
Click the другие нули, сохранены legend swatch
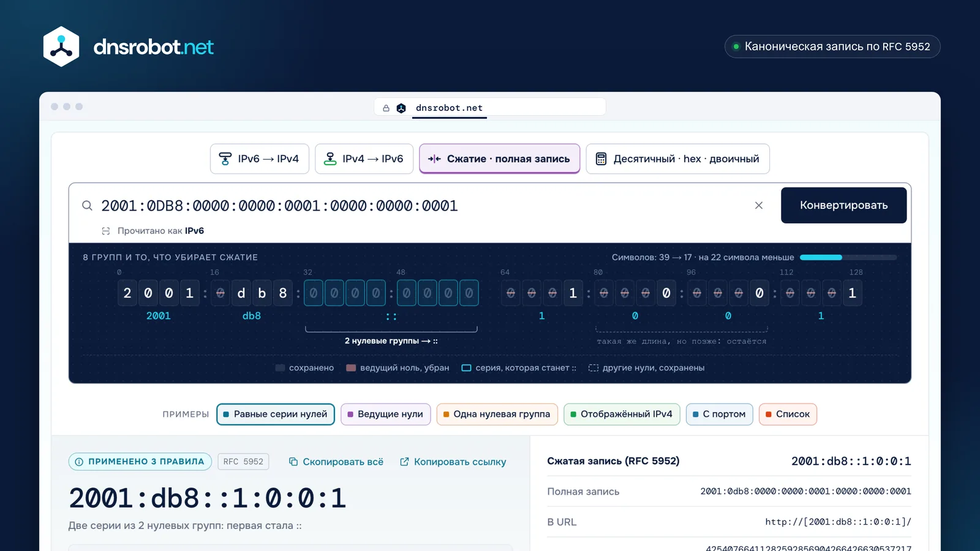(x=593, y=368)
